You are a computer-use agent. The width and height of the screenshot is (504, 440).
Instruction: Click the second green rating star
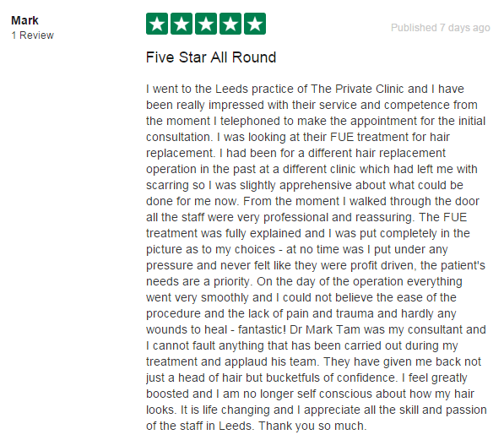(x=182, y=24)
